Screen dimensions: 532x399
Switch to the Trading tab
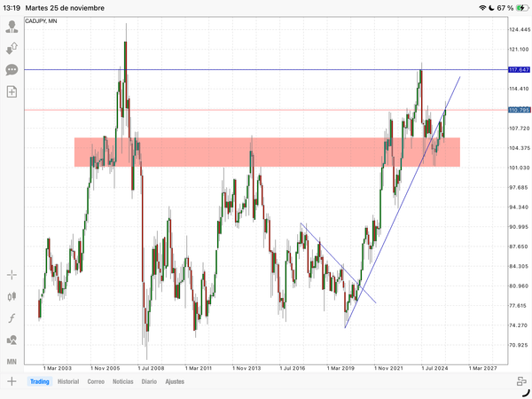point(40,381)
